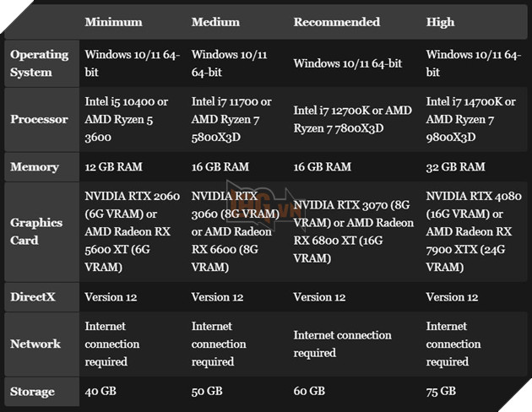Select the NVIDIA RTX 4080 graphics cell

[x=471, y=231]
